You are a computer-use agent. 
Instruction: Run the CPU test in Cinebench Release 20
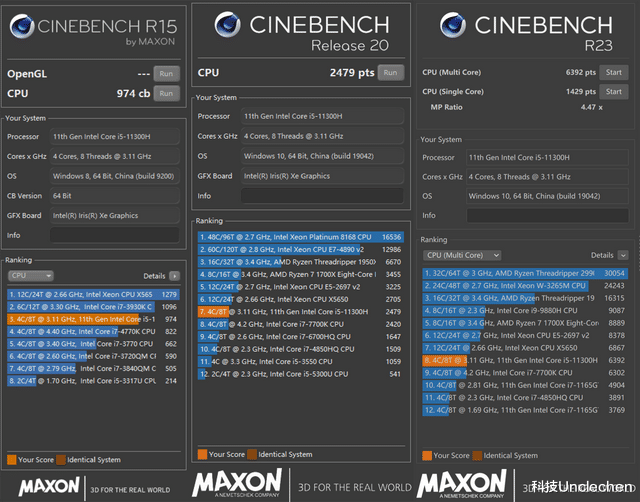[x=391, y=73]
